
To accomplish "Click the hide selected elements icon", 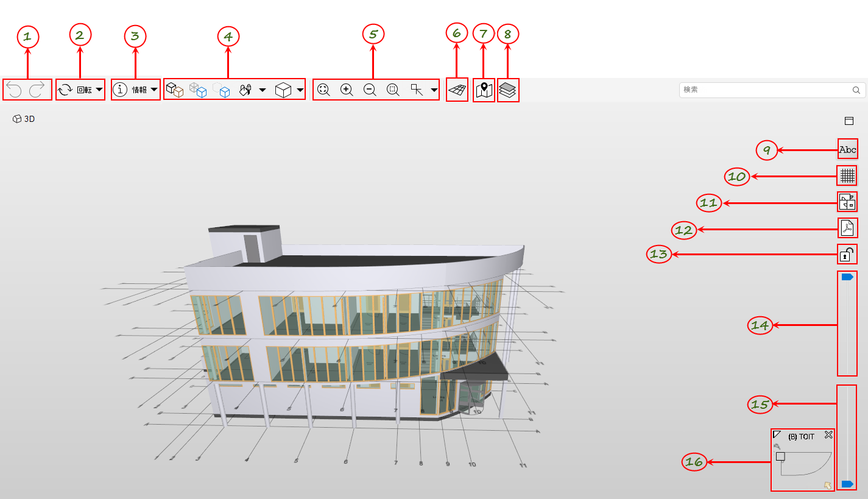I will click(x=198, y=90).
